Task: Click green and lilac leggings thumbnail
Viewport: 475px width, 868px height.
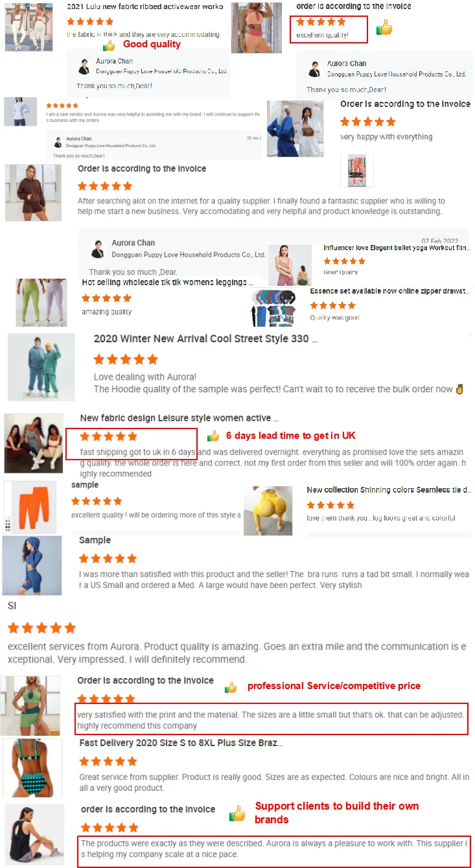Action: click(41, 302)
